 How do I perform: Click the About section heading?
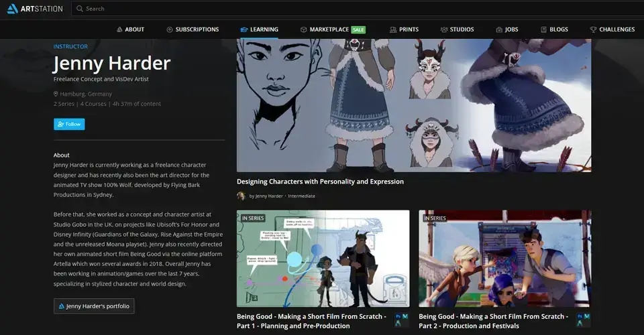tap(62, 155)
